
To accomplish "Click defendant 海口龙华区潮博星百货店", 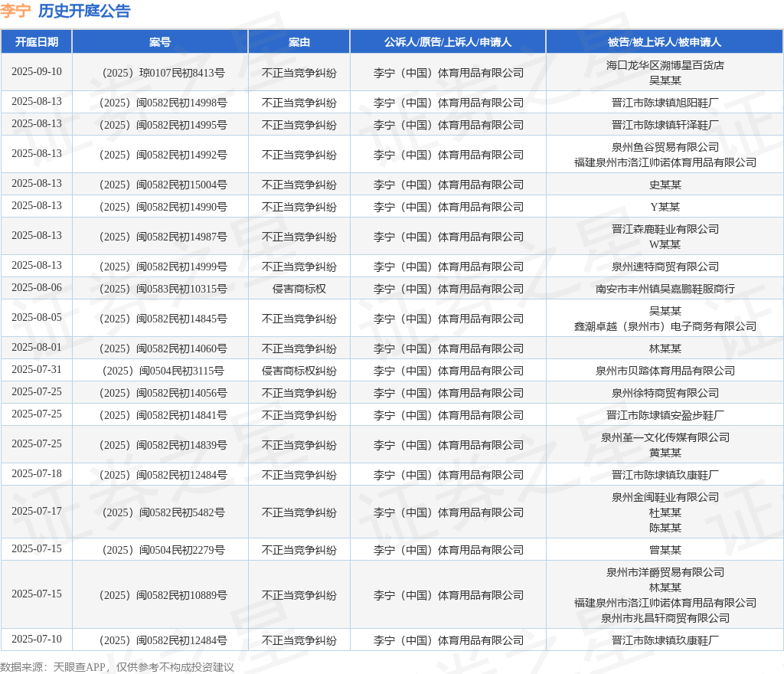I will [x=665, y=65].
